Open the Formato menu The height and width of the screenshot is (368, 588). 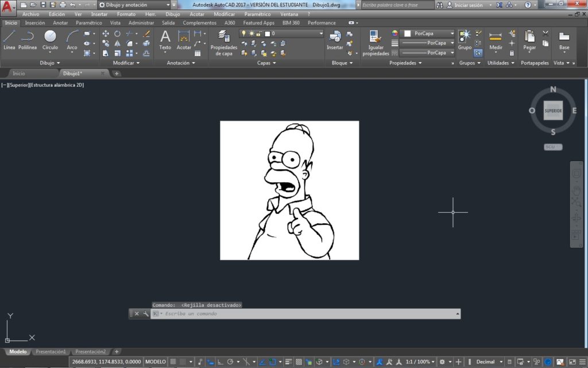tap(126, 14)
